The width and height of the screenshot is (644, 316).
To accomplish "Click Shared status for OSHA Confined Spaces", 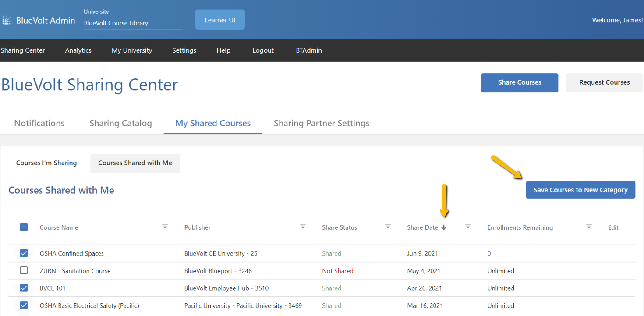I will coord(332,253).
